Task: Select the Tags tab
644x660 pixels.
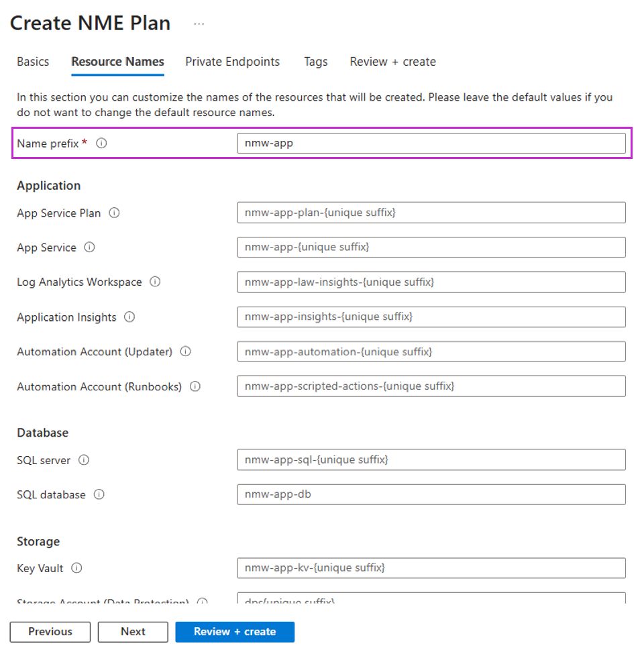Action: click(x=315, y=62)
